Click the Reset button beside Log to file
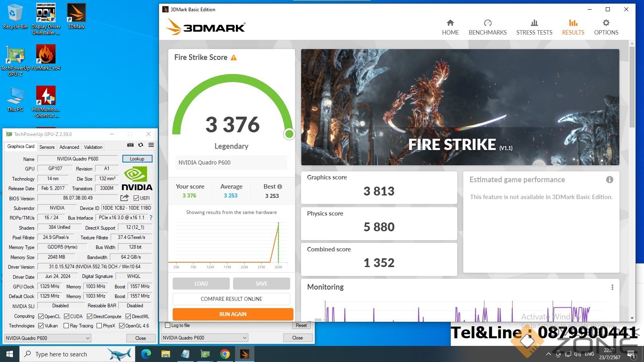 point(301,325)
